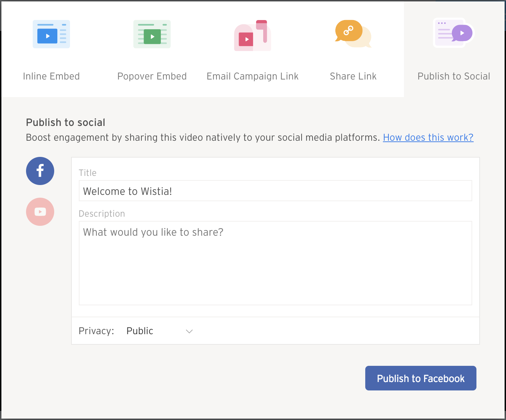Click the Title field with Welcome to Wistia!

coord(276,191)
